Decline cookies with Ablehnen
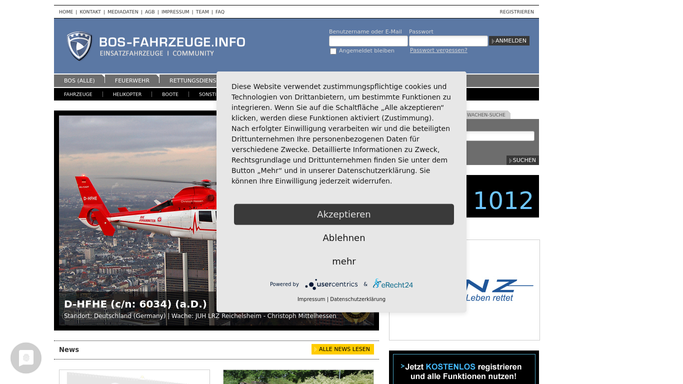 [344, 238]
